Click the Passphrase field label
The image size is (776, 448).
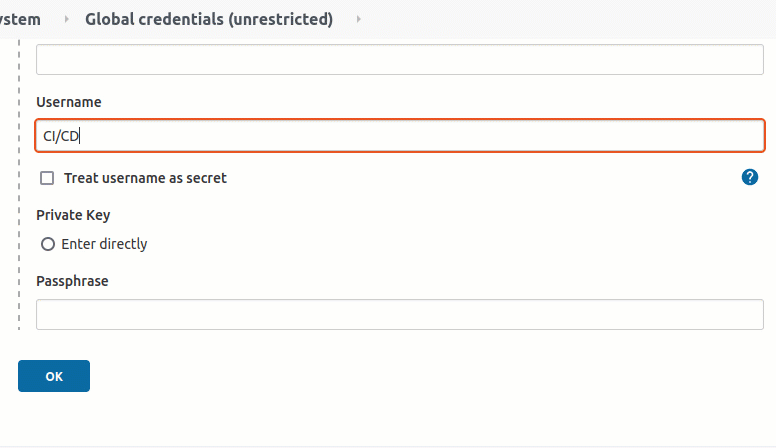click(x=72, y=281)
